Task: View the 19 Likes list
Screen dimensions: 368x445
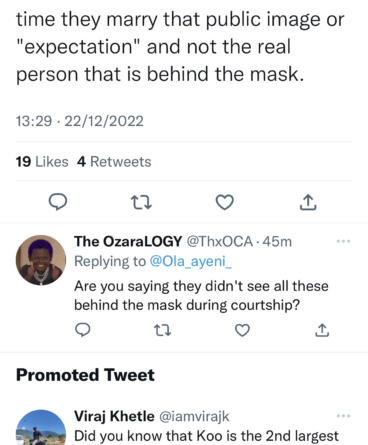Action: click(x=42, y=162)
